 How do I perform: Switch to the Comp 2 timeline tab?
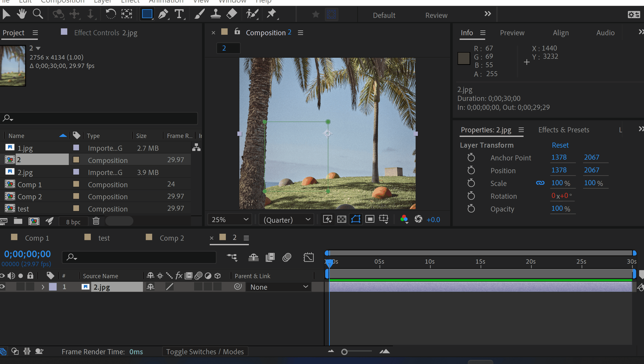(171, 238)
